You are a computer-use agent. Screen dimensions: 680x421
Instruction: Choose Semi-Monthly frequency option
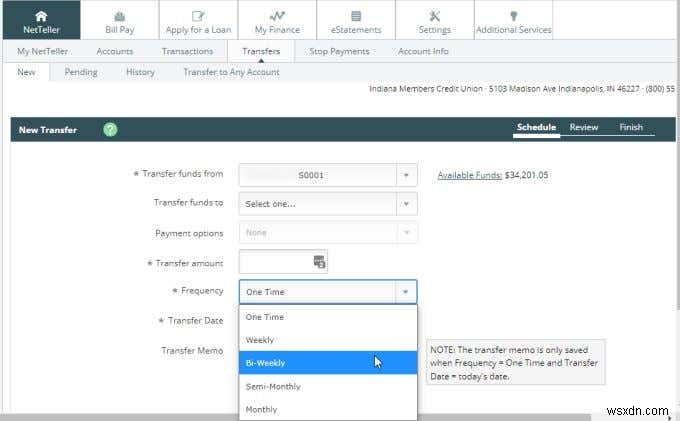coord(328,386)
